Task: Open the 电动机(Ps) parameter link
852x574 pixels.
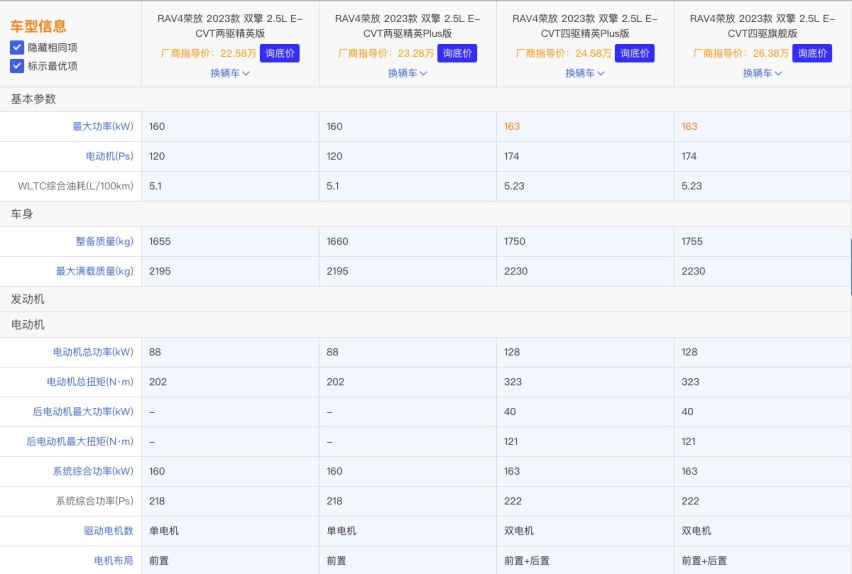Action: coord(109,157)
